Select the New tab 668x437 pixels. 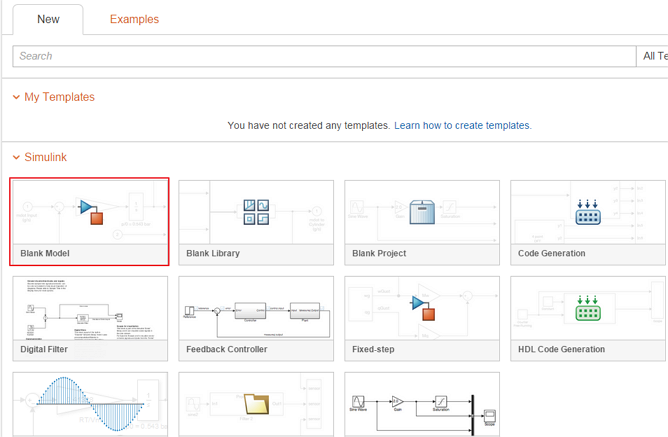click(48, 19)
